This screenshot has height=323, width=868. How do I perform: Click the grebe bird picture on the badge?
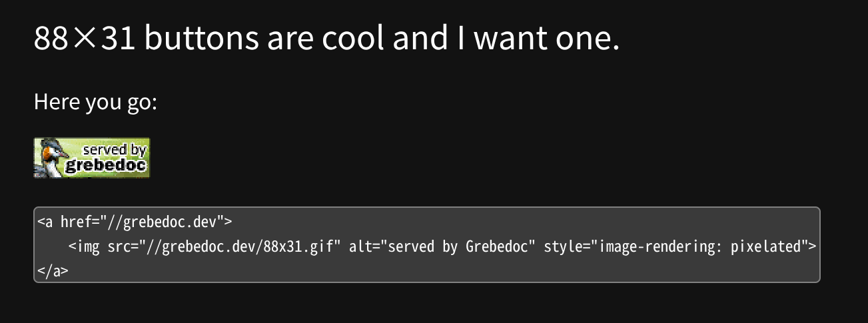[51, 159]
